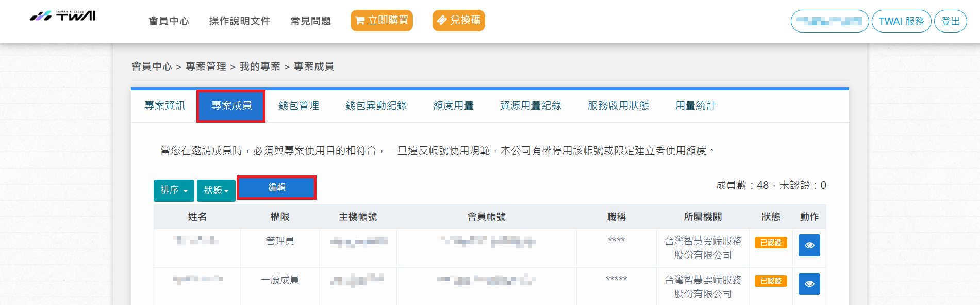Click the eye icon in the 一般成員 row
The image size is (980, 305).
coord(809,284)
